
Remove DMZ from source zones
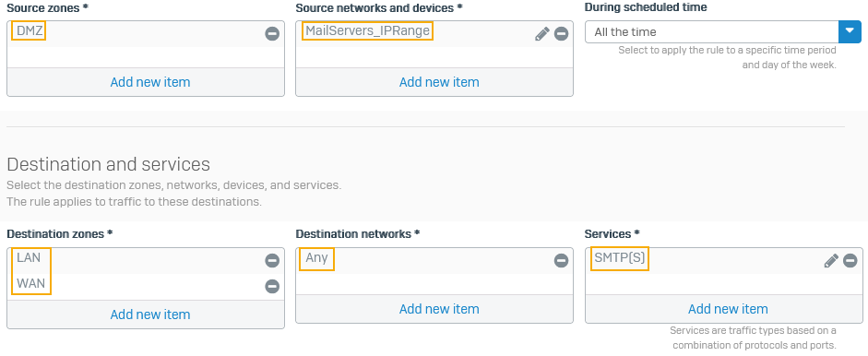tap(272, 34)
